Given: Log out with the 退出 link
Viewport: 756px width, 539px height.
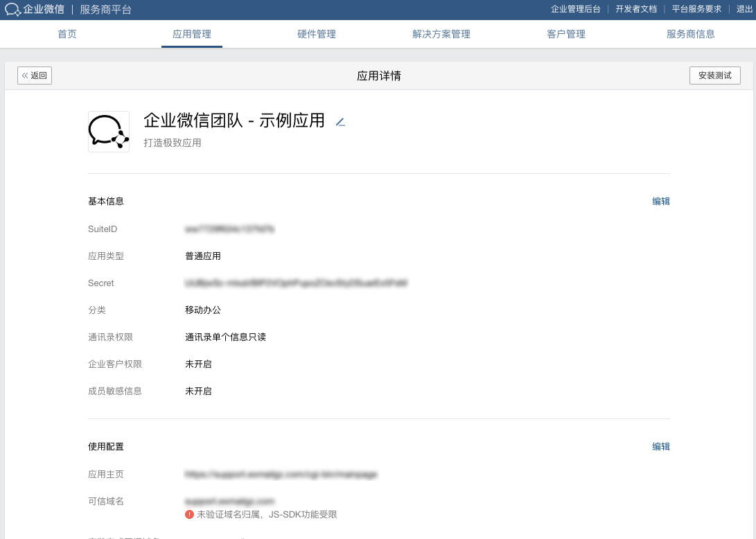Looking at the screenshot, I should pyautogui.click(x=744, y=9).
